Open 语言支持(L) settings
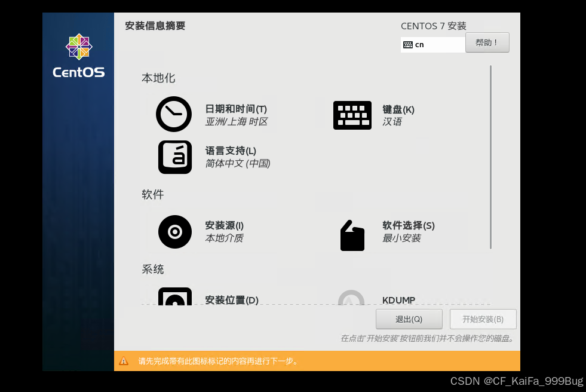Image resolution: width=586 pixels, height=392 pixels. pyautogui.click(x=231, y=151)
